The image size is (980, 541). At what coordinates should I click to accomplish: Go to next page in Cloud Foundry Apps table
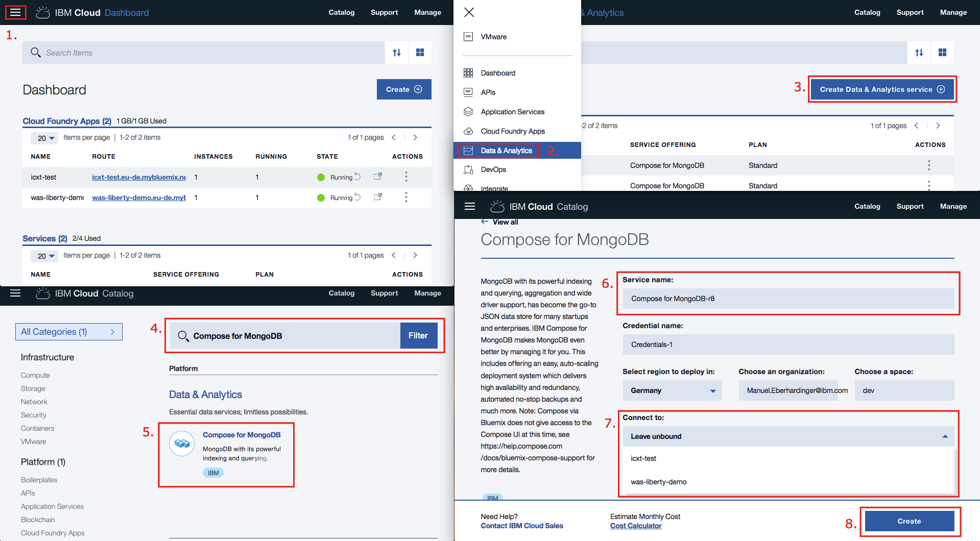pyautogui.click(x=415, y=137)
